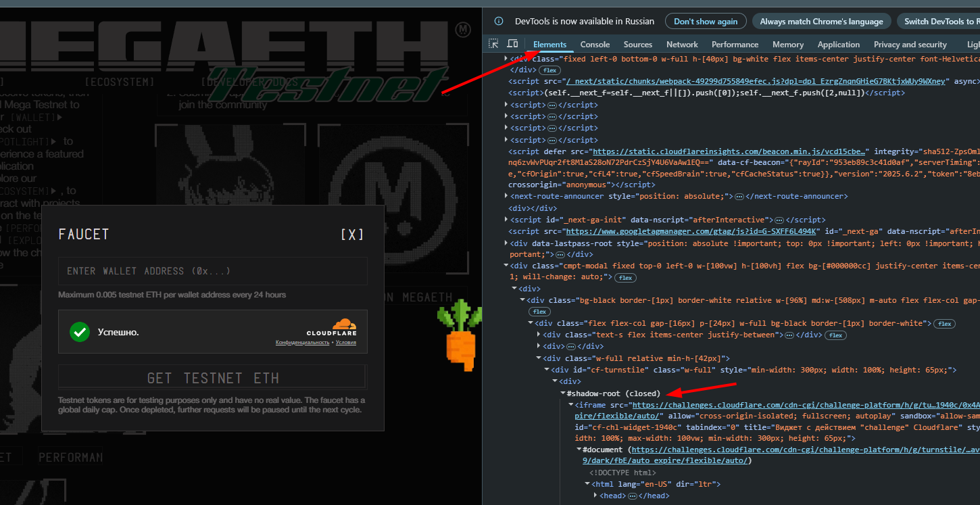980x505 pixels.
Task: Select the <!DOCTYPE html> row
Action: pyautogui.click(x=622, y=473)
